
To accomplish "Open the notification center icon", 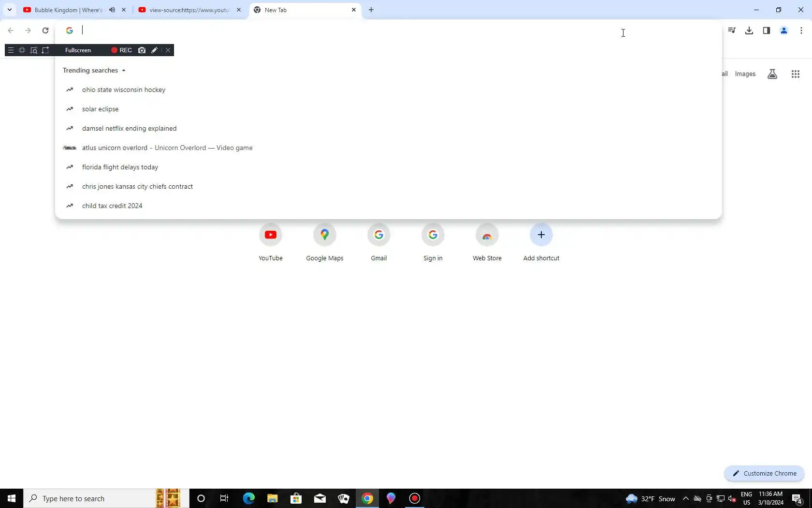I will click(797, 498).
